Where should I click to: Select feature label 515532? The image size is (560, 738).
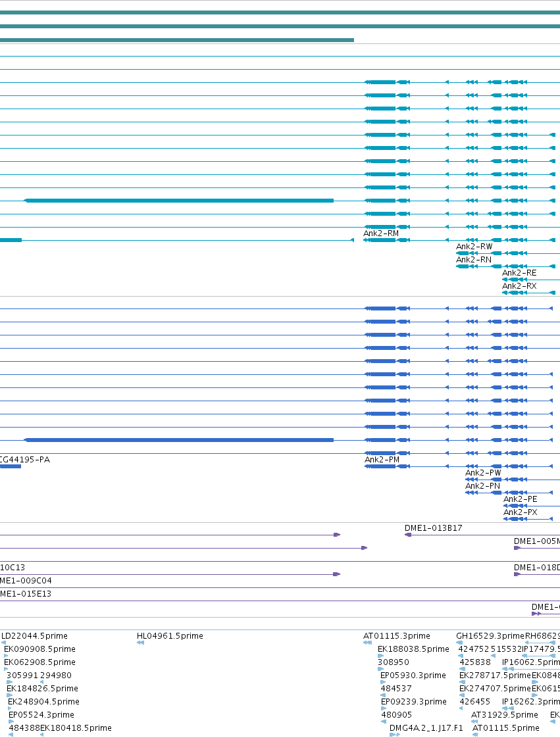[506, 649]
